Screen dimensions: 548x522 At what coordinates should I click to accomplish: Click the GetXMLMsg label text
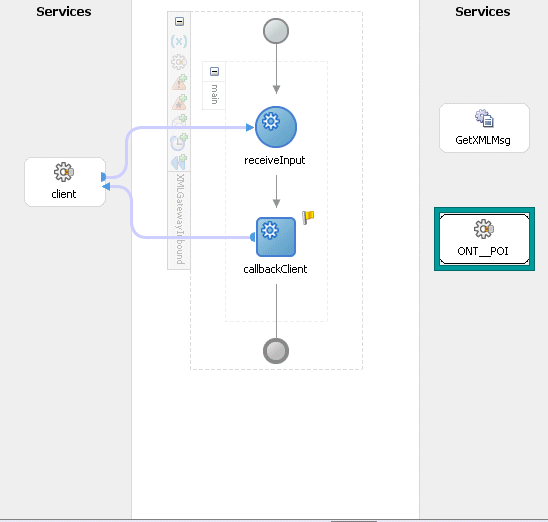point(483,140)
